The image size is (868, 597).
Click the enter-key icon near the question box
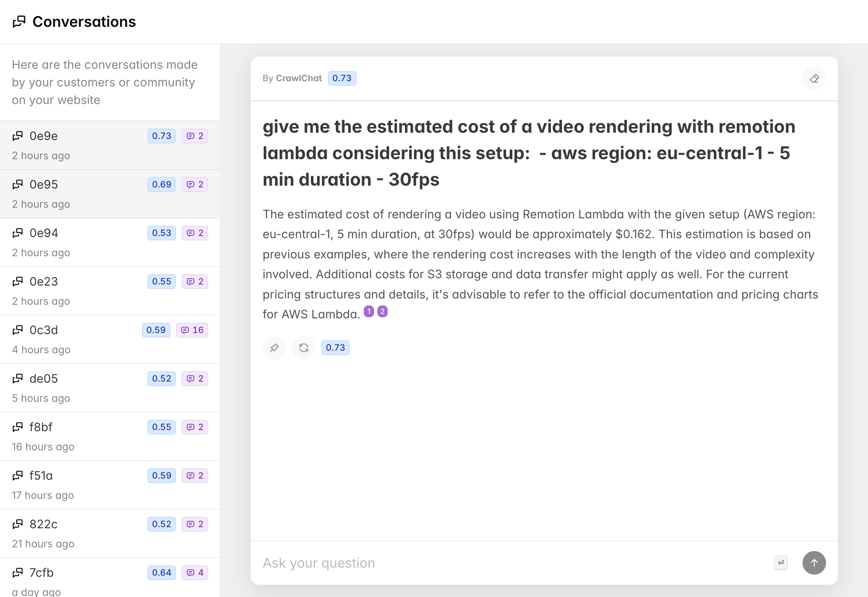pyautogui.click(x=781, y=562)
